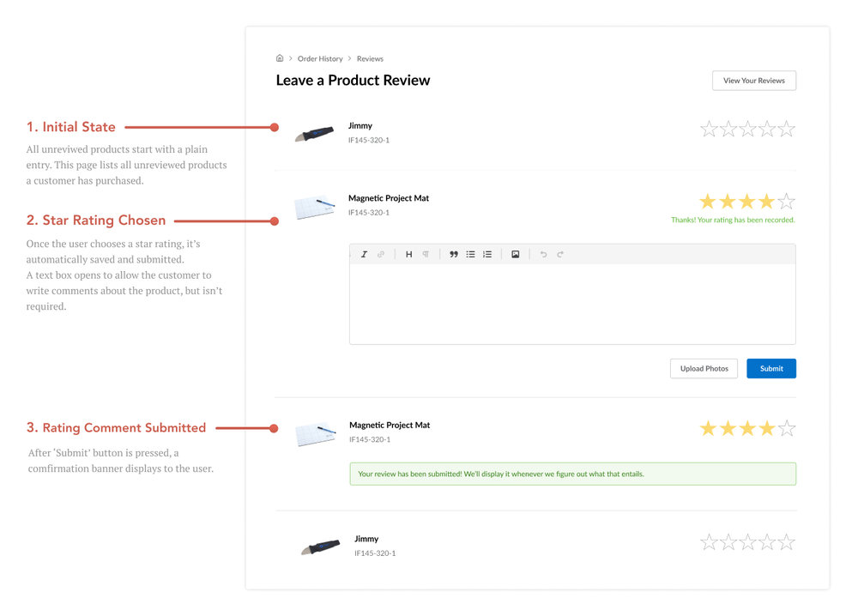Click the insert link icon
The height and width of the screenshot is (616, 858).
(380, 254)
